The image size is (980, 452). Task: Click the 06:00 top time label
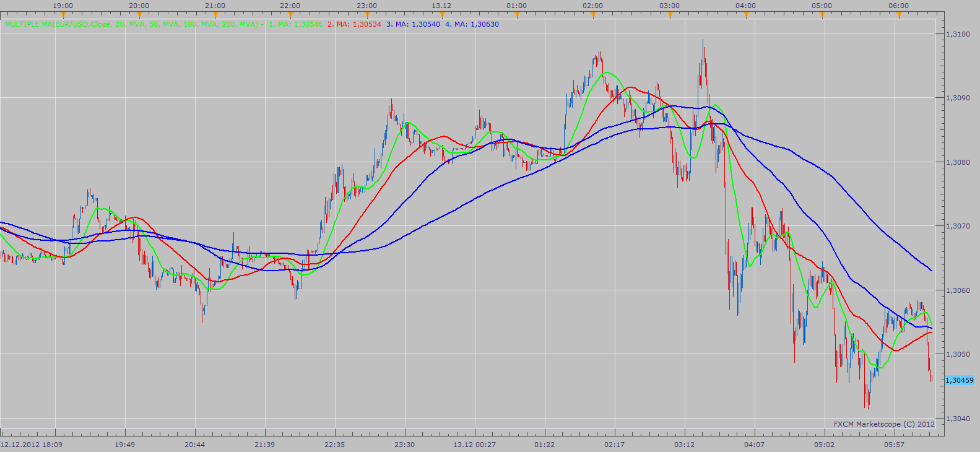(x=899, y=6)
